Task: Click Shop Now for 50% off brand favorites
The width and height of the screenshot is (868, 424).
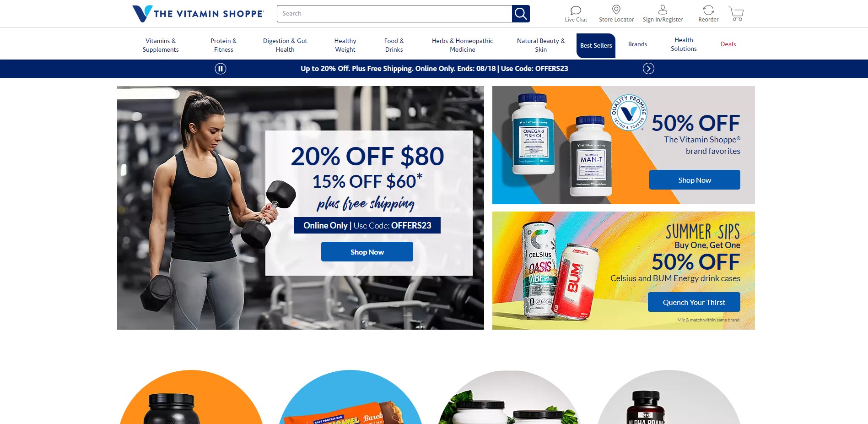Action: pos(695,180)
